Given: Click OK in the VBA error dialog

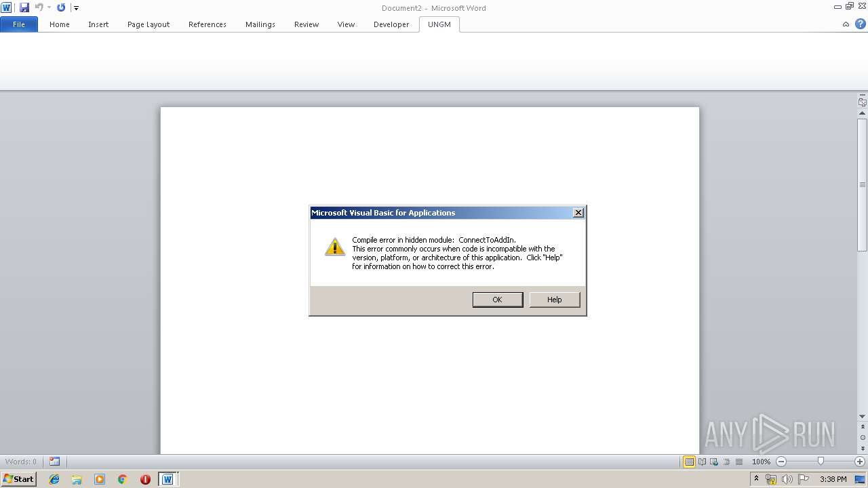Looking at the screenshot, I should pos(498,300).
